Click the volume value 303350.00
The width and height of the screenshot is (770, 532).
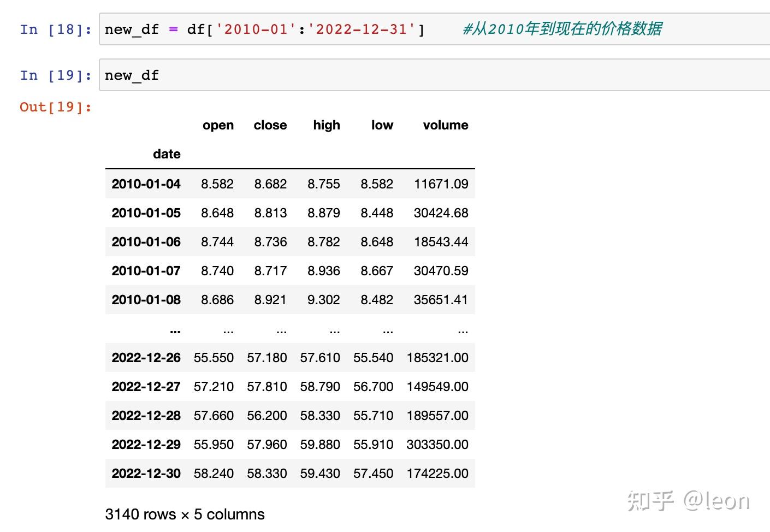tap(437, 445)
